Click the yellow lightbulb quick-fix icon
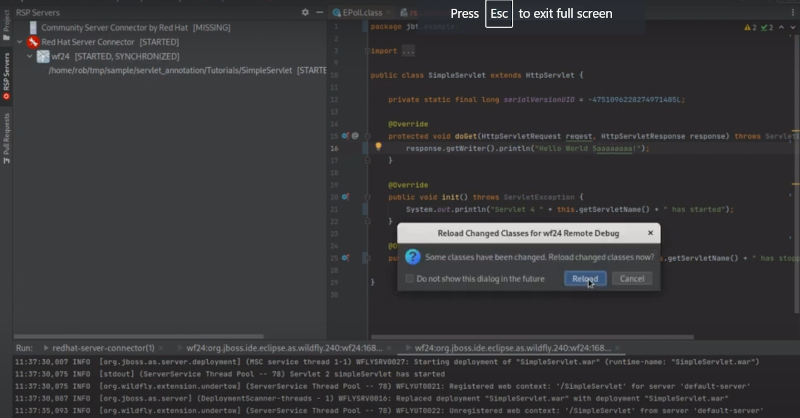 pyautogui.click(x=378, y=147)
